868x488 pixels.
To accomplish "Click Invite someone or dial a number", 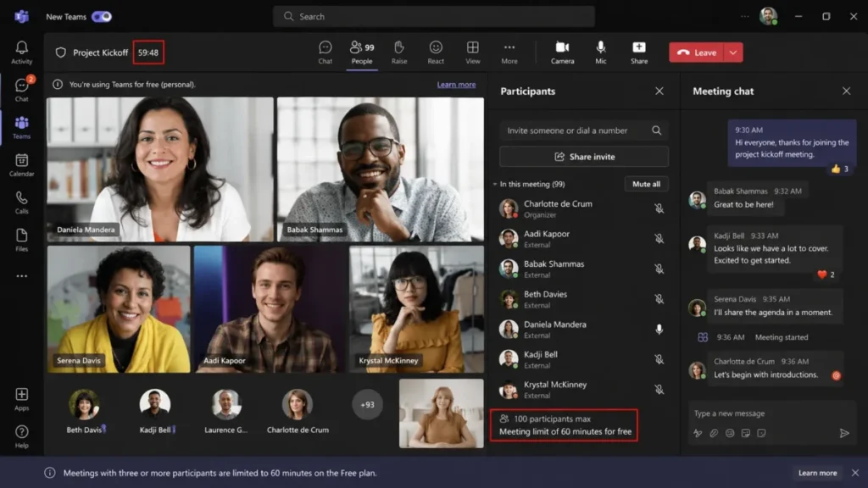I will point(583,130).
